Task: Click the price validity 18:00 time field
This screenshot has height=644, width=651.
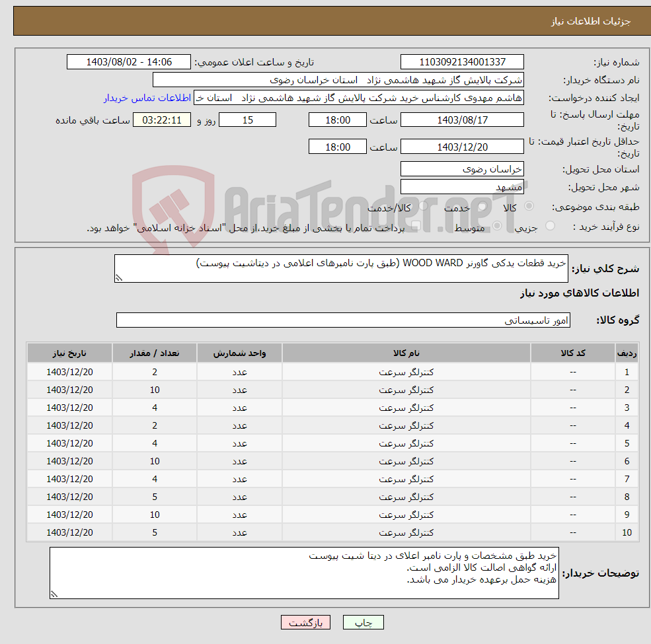Action: (x=338, y=147)
